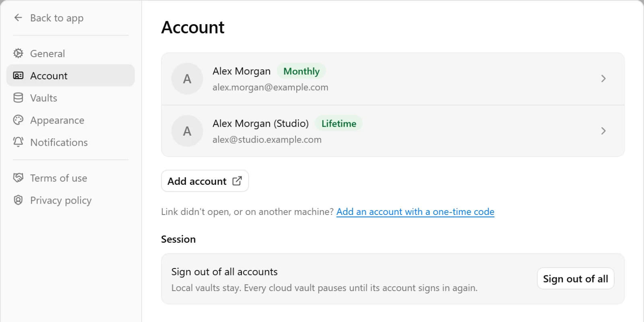Viewport: 644px width, 322px height.
Task: Open the Terms of use page
Action: (x=70, y=178)
